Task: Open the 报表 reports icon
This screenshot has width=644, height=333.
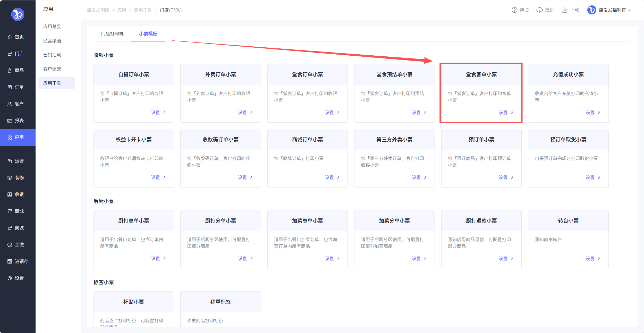Action: point(10,121)
